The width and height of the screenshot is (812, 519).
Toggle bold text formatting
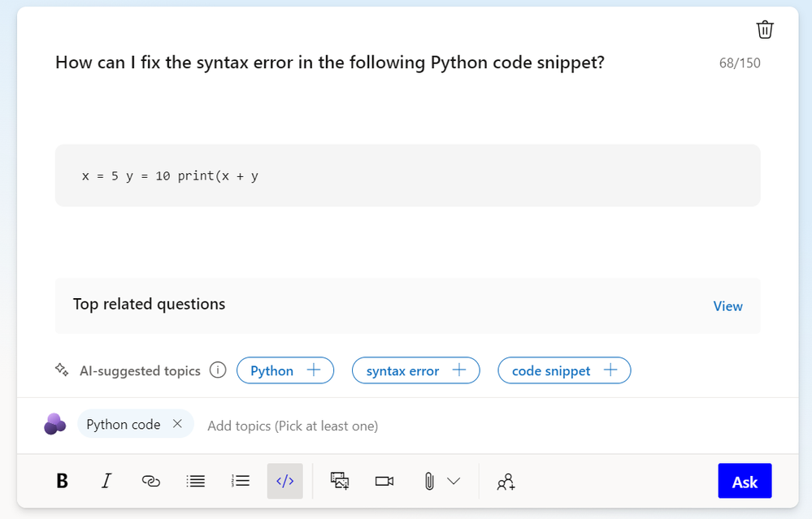point(62,481)
